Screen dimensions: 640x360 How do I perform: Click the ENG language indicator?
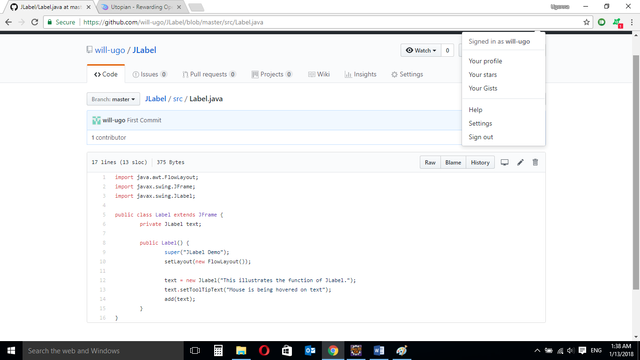pyautogui.click(x=596, y=351)
